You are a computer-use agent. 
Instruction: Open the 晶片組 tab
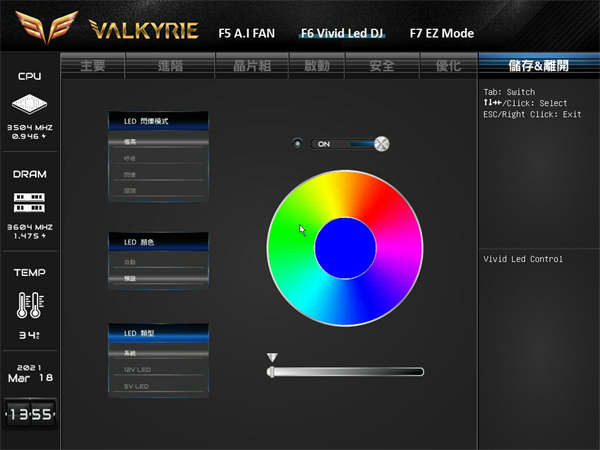(x=252, y=66)
